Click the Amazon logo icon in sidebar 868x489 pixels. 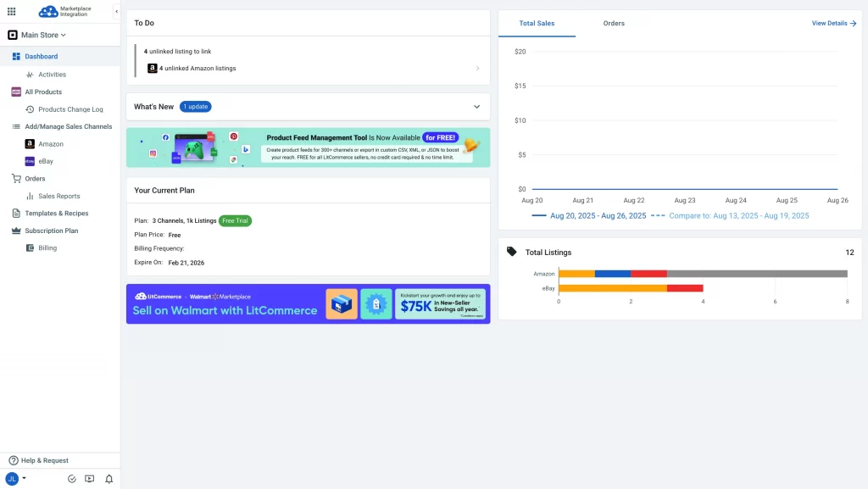(x=30, y=144)
